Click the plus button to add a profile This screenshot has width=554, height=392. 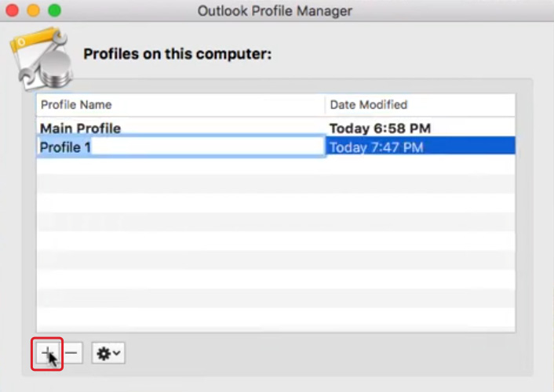coord(47,353)
